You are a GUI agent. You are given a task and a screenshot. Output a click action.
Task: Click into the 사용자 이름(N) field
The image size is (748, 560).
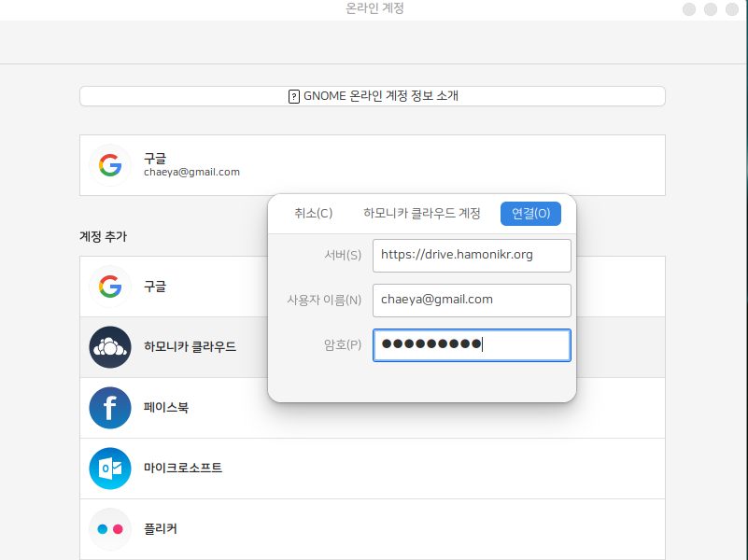(x=471, y=300)
